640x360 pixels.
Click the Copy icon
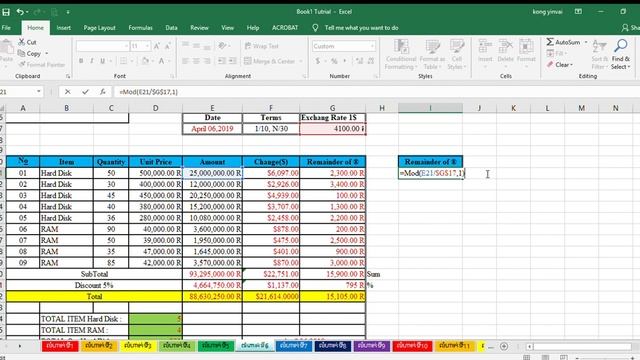22,53
